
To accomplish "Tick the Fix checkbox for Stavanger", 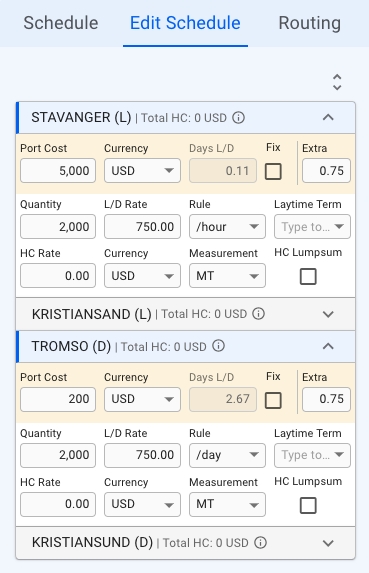I will click(273, 171).
